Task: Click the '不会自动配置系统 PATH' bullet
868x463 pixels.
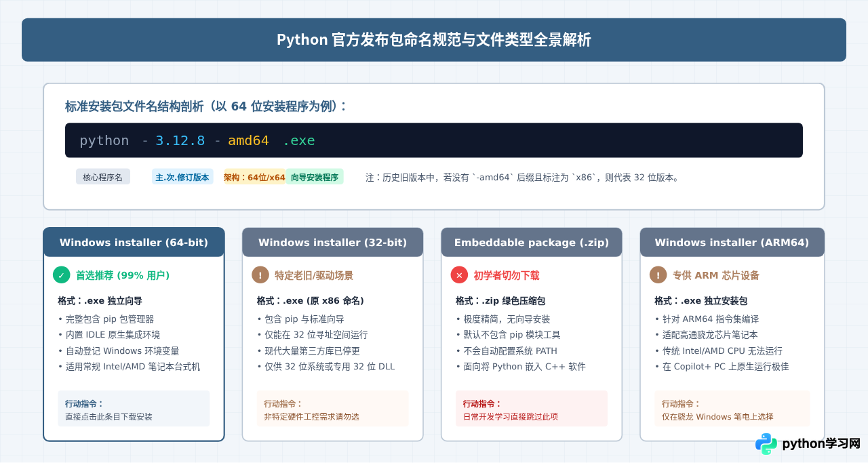Action: [506, 350]
